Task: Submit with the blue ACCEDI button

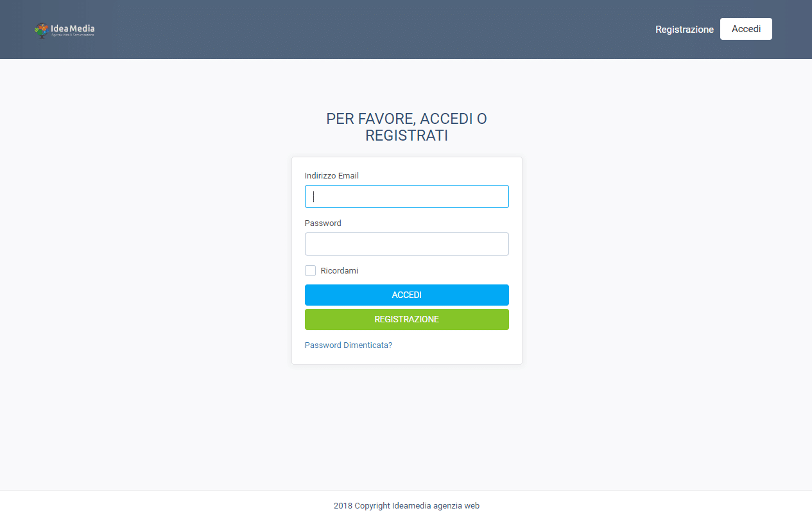Action: (x=407, y=295)
